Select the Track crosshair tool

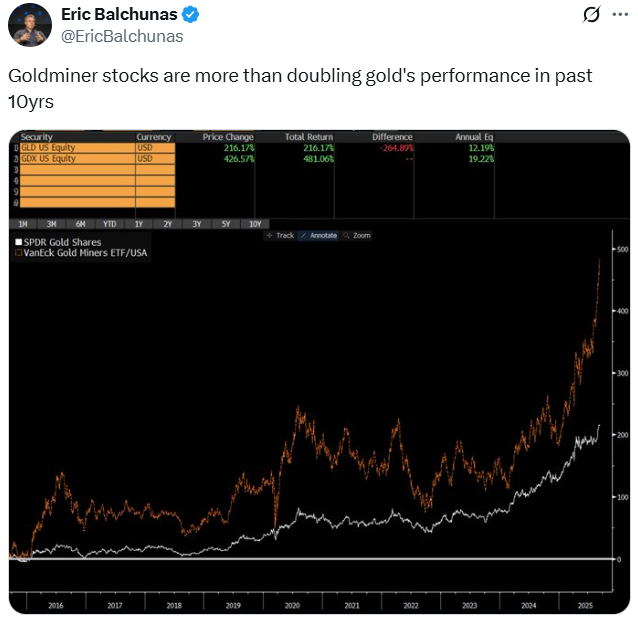coord(280,235)
